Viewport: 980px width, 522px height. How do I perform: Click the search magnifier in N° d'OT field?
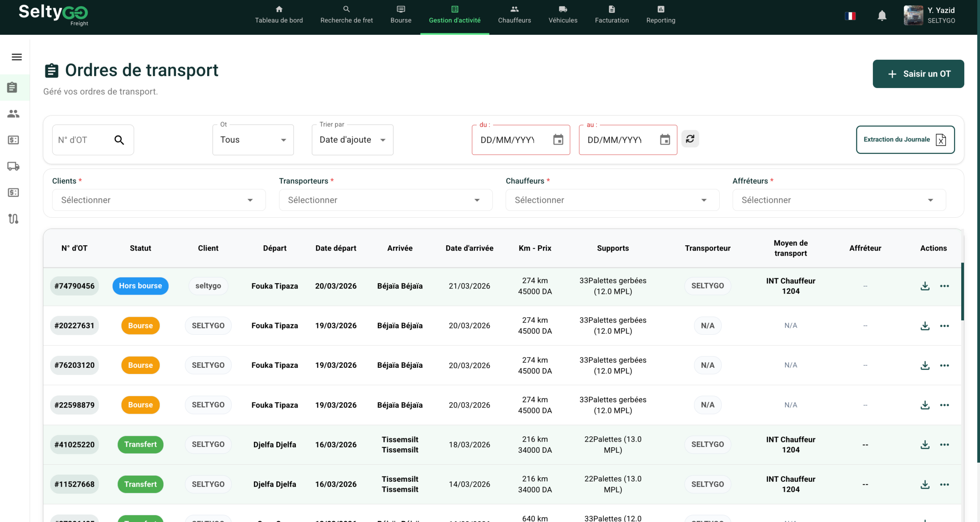point(119,140)
